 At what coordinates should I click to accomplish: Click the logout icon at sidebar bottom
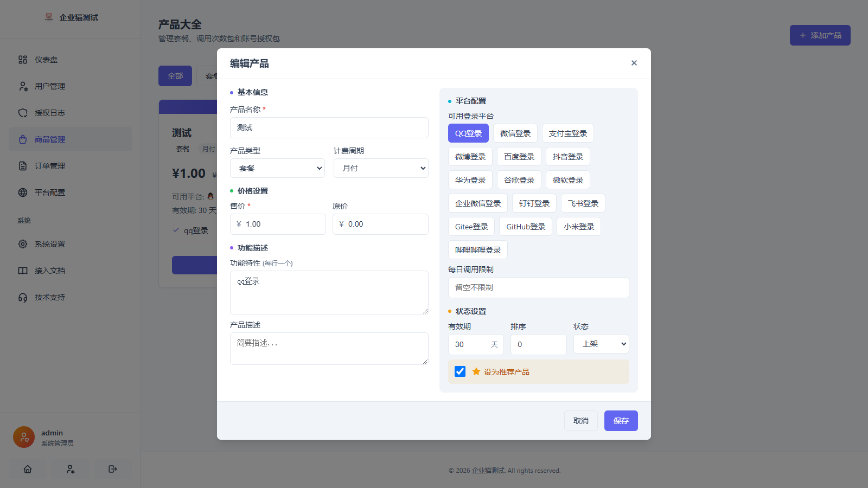pos(113,469)
